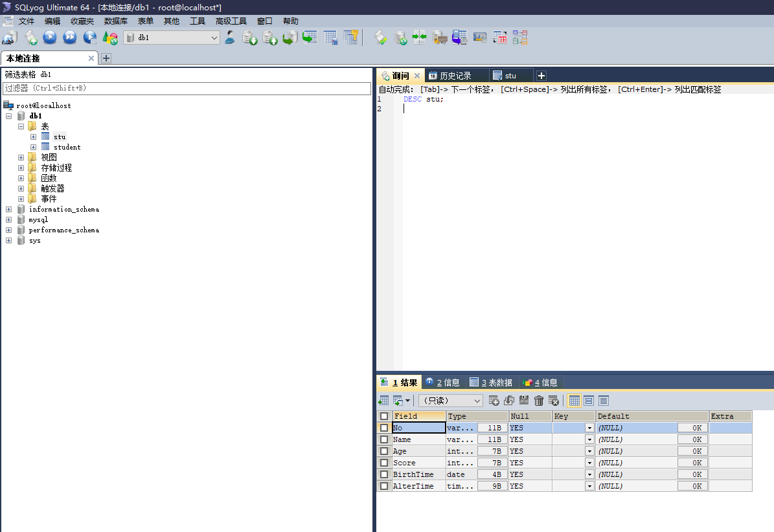Click the save changes floppy icon
The height and width of the screenshot is (532, 774).
(x=524, y=401)
